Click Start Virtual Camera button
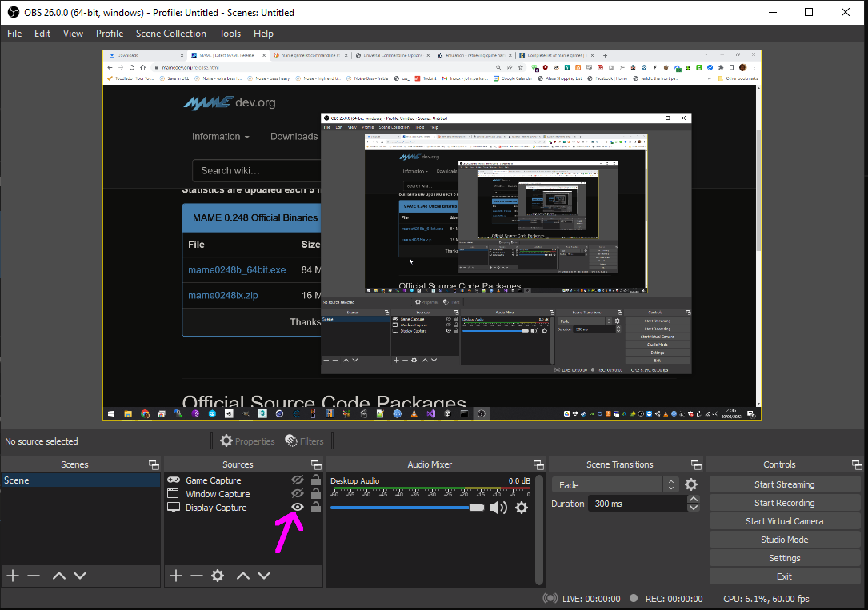The width and height of the screenshot is (868, 610). pos(784,521)
